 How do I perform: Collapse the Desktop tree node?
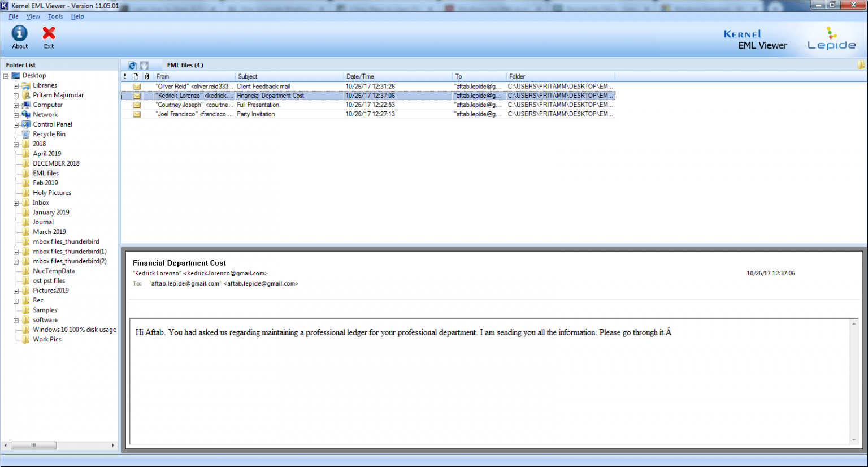coord(6,75)
